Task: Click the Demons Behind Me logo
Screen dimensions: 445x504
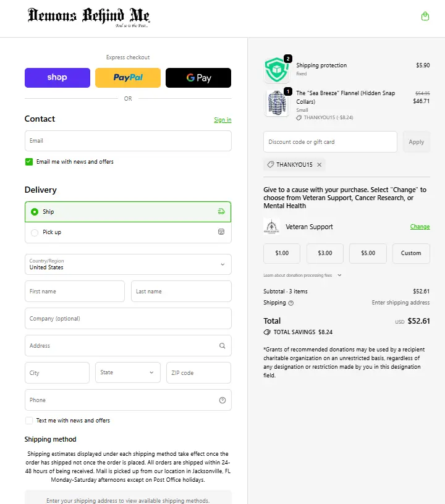Action: 88,17
